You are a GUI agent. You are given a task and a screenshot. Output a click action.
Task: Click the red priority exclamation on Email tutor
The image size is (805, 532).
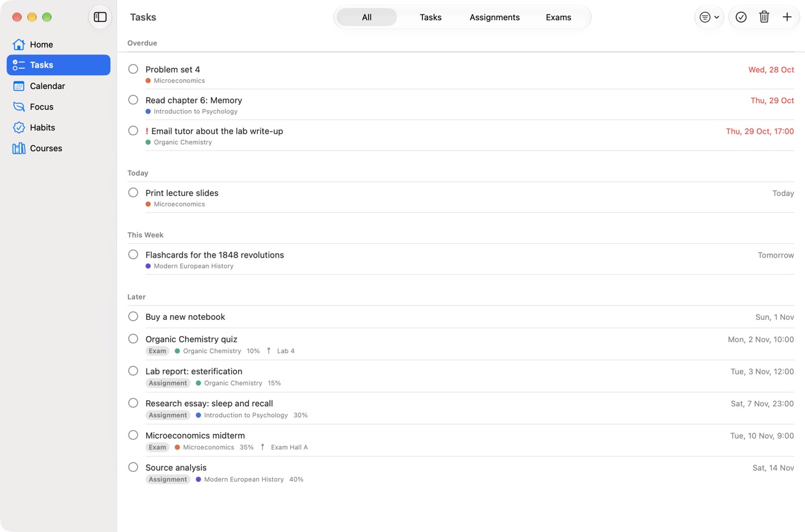[147, 131]
